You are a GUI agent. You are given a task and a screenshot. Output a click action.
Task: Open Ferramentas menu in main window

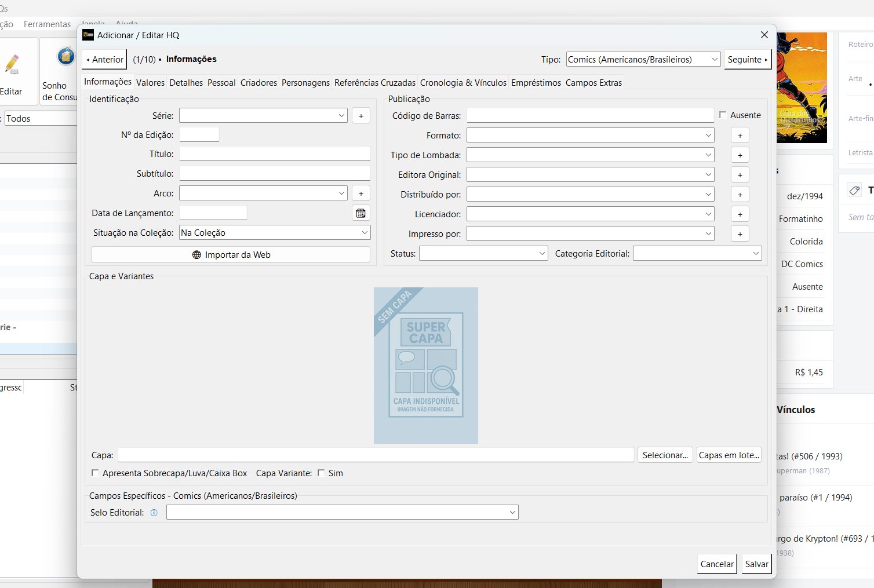47,24
